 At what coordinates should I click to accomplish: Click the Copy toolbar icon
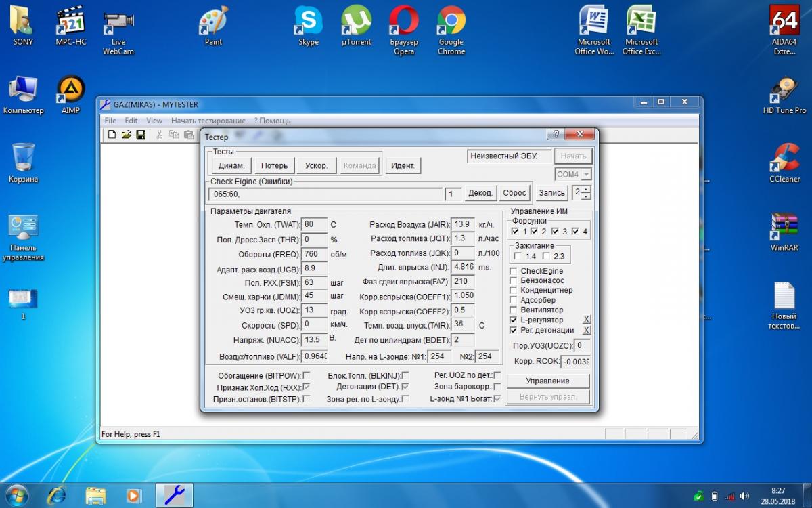click(x=174, y=135)
